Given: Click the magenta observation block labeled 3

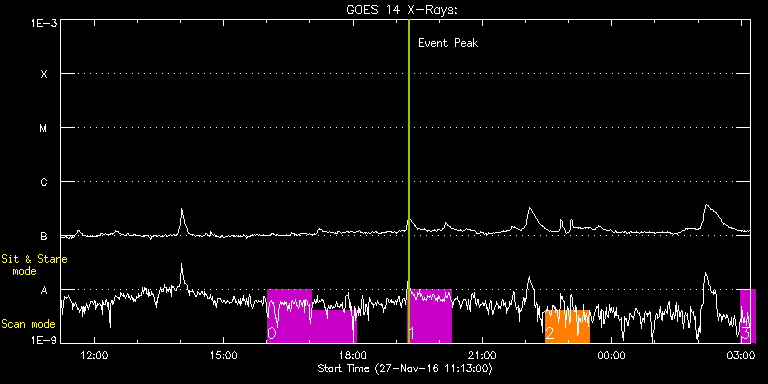Looking at the screenshot, I should pos(747,316).
